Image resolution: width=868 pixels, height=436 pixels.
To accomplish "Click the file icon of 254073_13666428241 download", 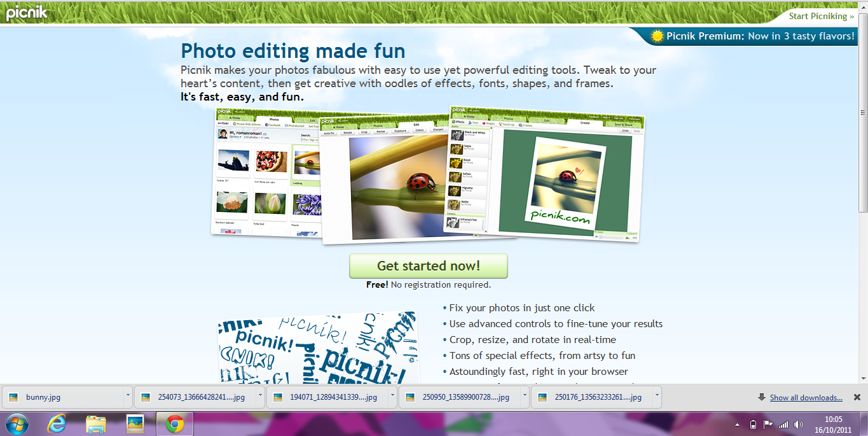I will pyautogui.click(x=146, y=397).
